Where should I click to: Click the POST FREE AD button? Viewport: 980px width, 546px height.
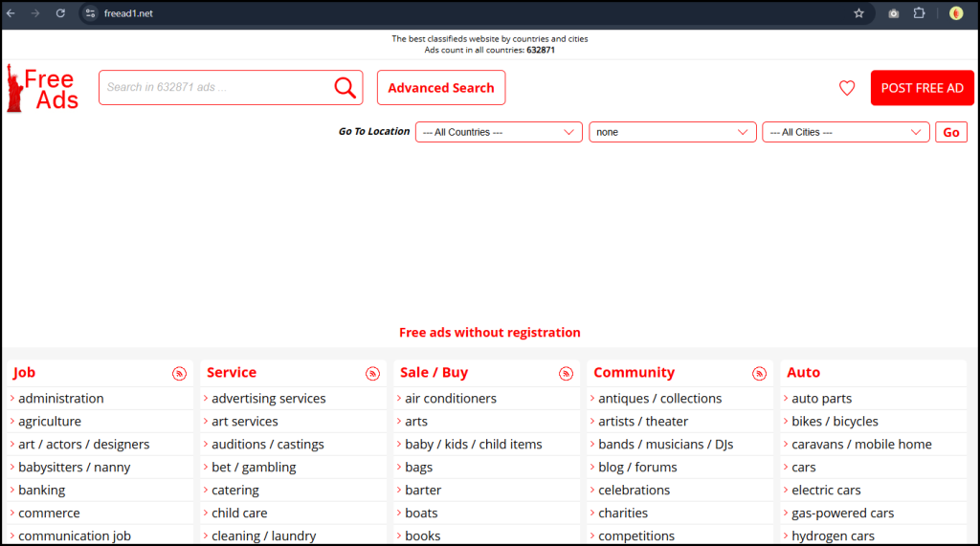(922, 88)
